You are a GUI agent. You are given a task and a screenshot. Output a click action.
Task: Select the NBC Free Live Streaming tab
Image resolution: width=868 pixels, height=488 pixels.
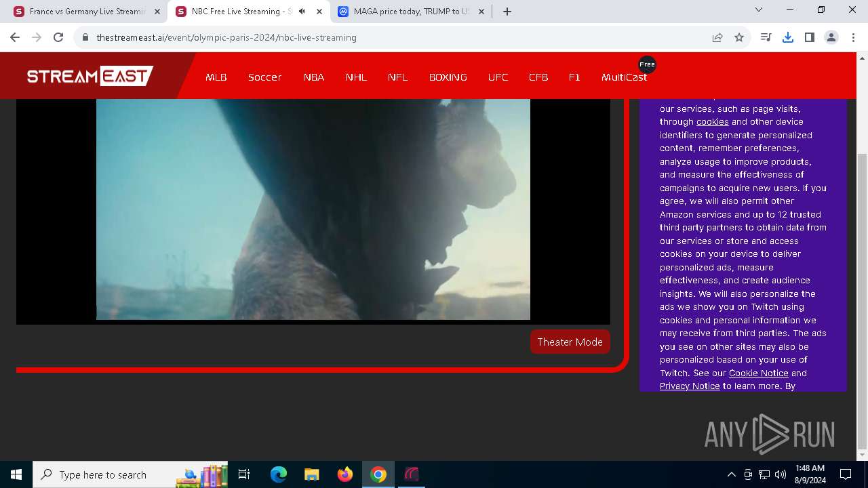(249, 12)
